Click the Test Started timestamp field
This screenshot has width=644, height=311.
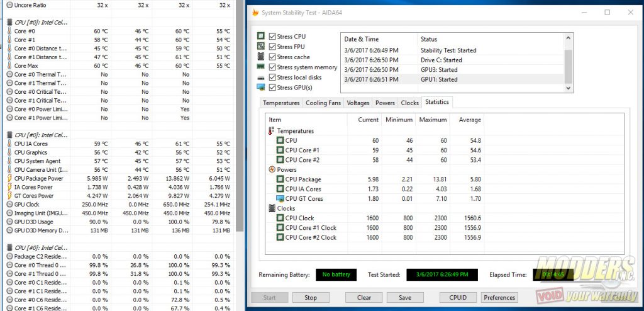click(x=442, y=274)
